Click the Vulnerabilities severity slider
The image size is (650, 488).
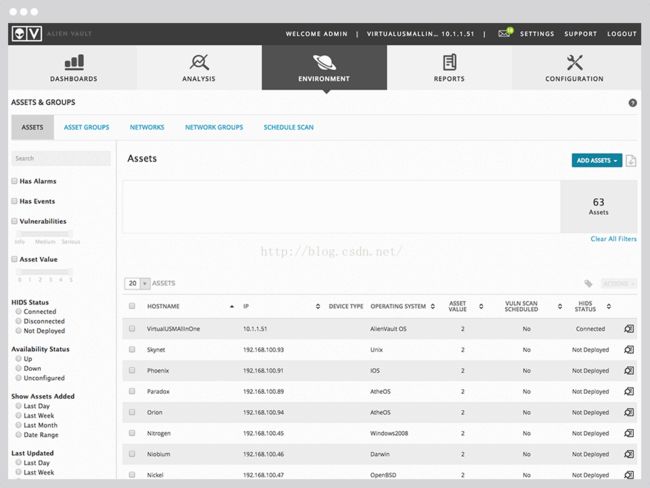pyautogui.click(x=44, y=234)
